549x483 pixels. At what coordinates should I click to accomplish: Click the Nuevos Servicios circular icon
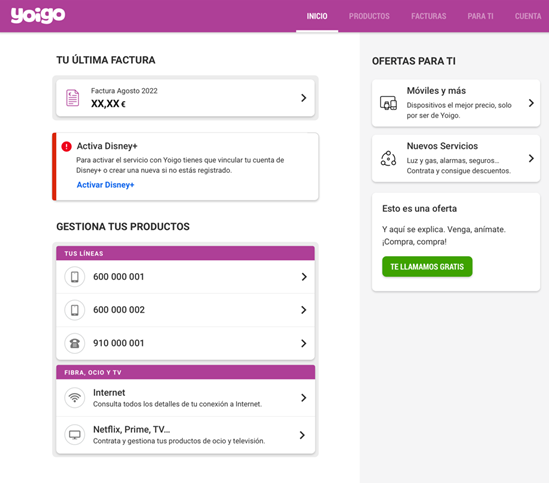pyautogui.click(x=388, y=158)
